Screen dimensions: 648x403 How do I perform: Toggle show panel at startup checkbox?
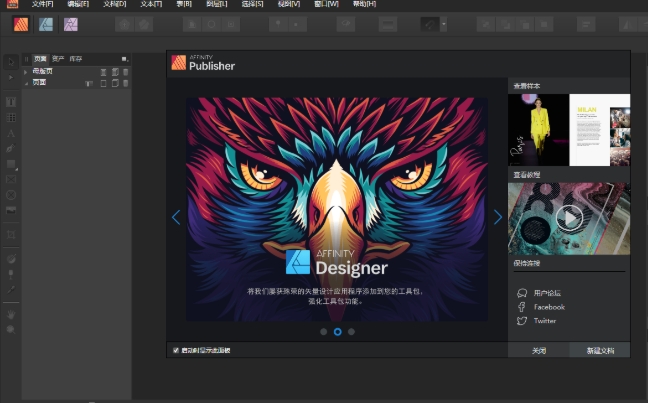tap(176, 351)
